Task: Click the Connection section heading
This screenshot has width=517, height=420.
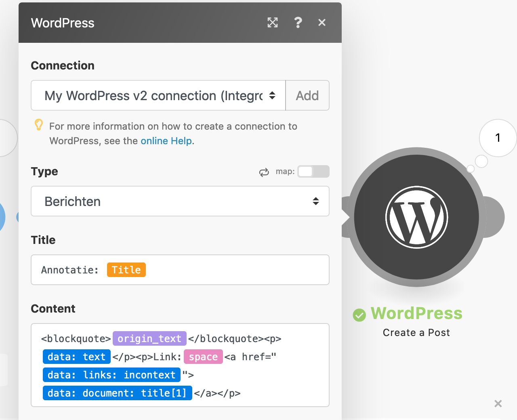Action: [63, 65]
